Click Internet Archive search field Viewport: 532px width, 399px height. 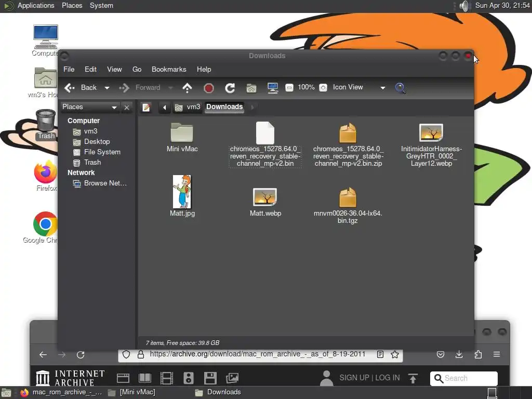tap(464, 378)
